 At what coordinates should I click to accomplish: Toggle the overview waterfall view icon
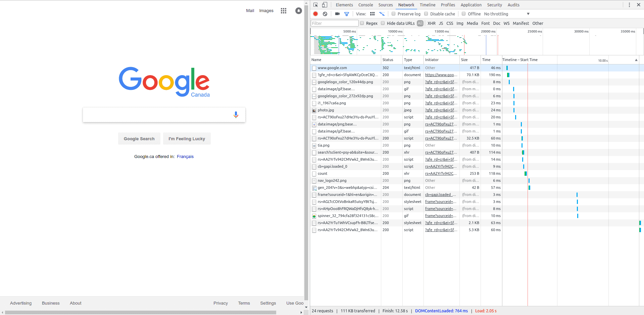[x=382, y=14]
